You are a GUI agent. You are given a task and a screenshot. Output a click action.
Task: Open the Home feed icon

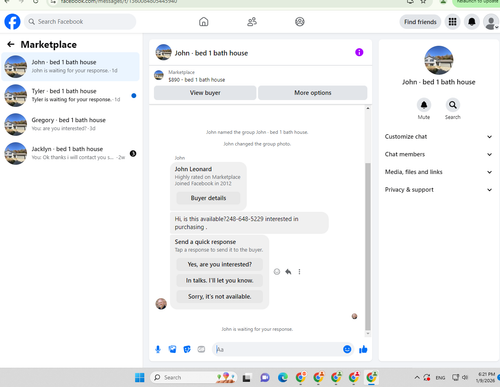[204, 22]
